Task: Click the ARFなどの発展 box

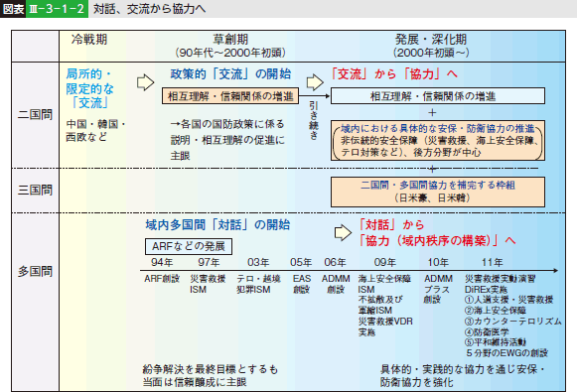Action: pyautogui.click(x=189, y=246)
